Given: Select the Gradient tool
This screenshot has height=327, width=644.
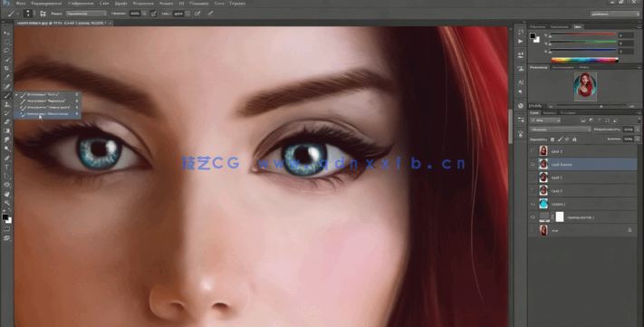Looking at the screenshot, I should point(6,131).
